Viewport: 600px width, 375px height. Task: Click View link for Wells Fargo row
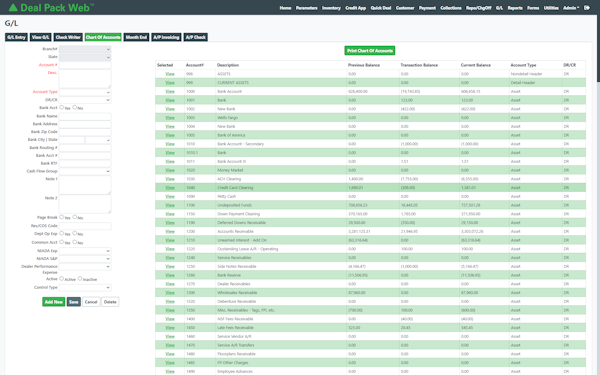tap(170, 118)
